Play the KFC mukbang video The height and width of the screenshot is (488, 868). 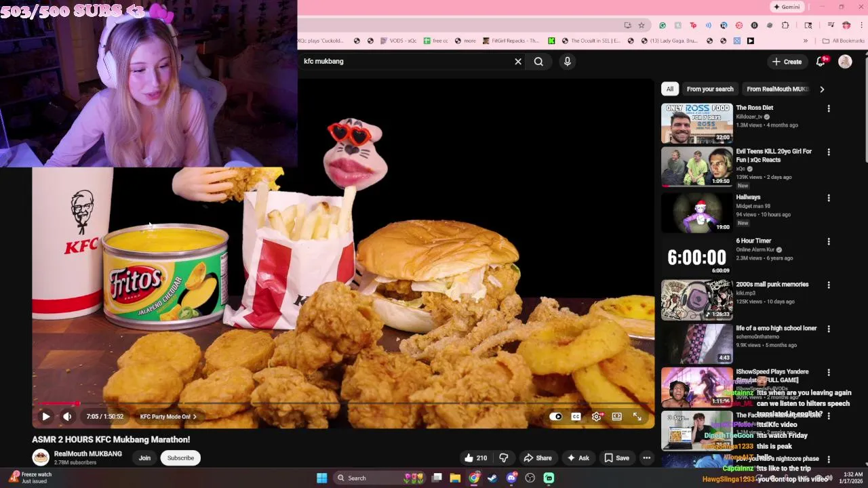[46, 417]
